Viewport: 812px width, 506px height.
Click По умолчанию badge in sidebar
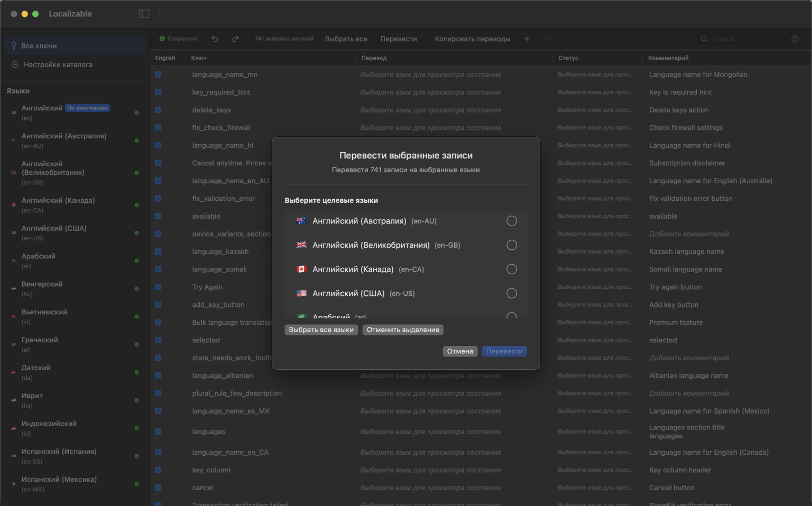(88, 108)
